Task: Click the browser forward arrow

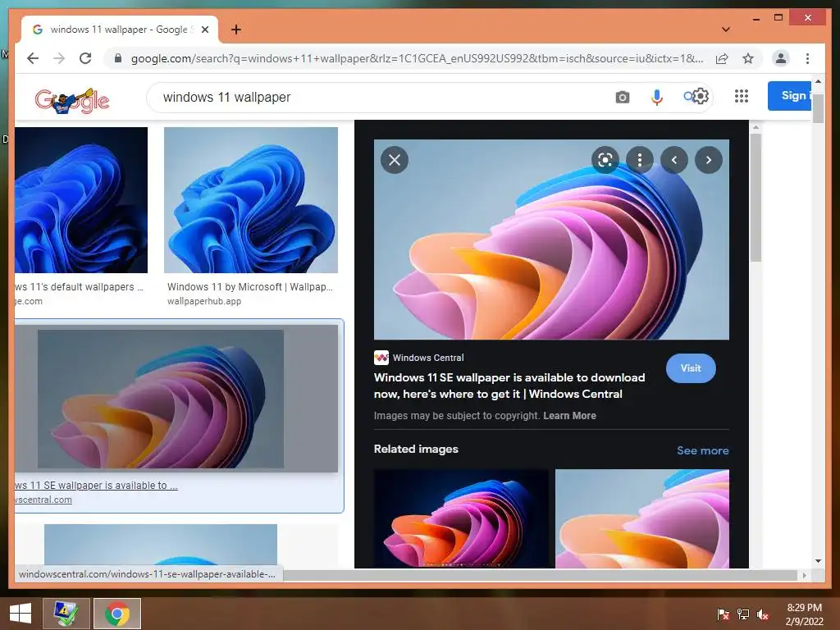Action: pyautogui.click(x=59, y=58)
